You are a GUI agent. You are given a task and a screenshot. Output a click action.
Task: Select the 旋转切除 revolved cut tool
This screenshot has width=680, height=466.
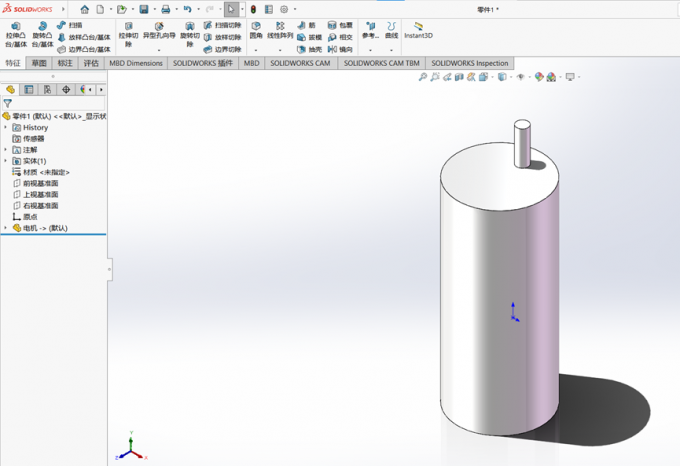click(190, 35)
